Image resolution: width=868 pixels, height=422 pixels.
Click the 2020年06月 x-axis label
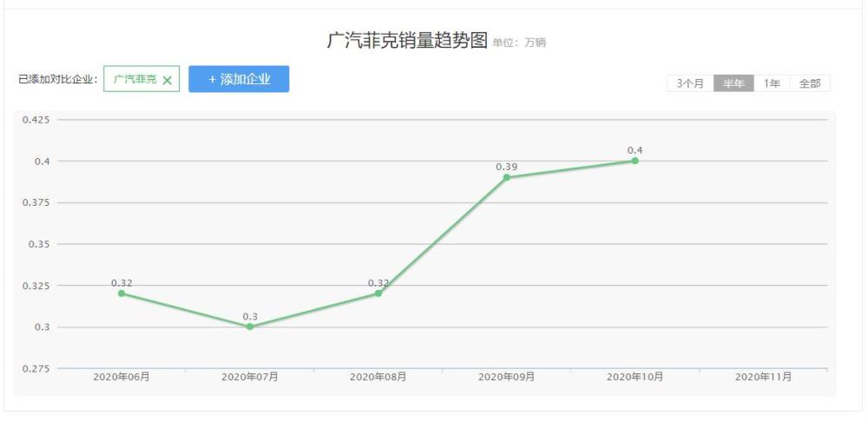pyautogui.click(x=122, y=378)
